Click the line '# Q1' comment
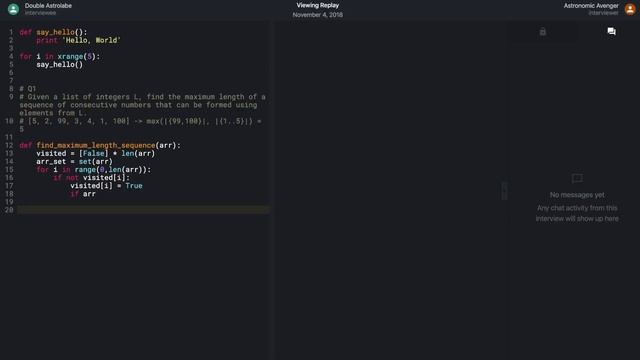The height and width of the screenshot is (360, 640). point(28,89)
